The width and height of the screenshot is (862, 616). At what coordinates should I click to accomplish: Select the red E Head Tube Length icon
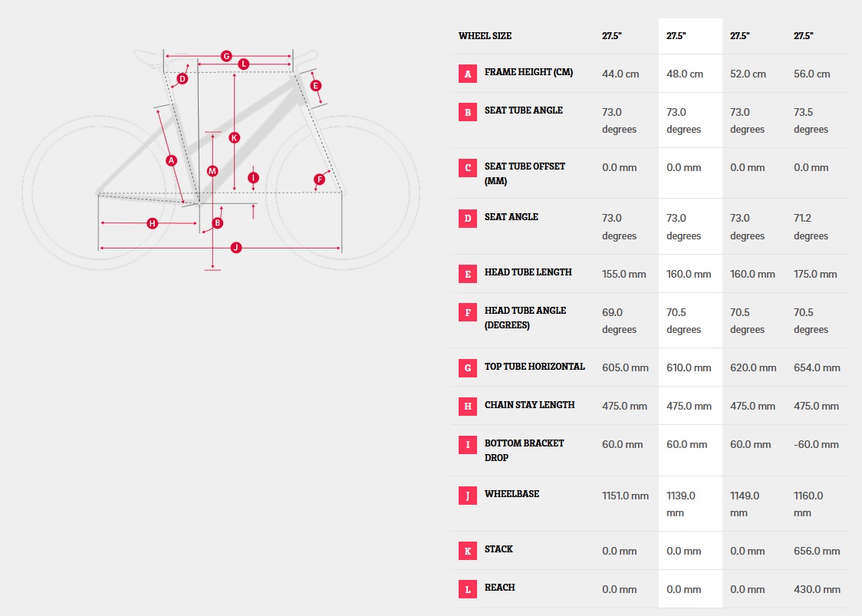tap(468, 274)
